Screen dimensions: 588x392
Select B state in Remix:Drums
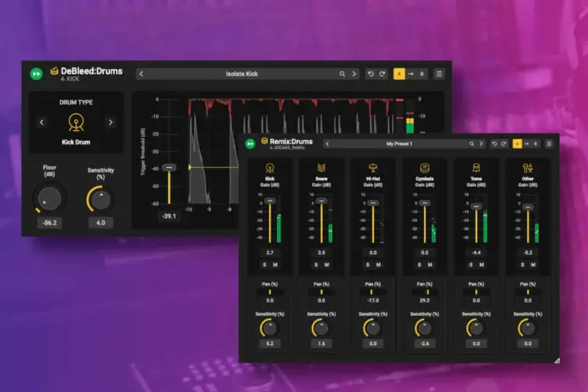(x=535, y=143)
